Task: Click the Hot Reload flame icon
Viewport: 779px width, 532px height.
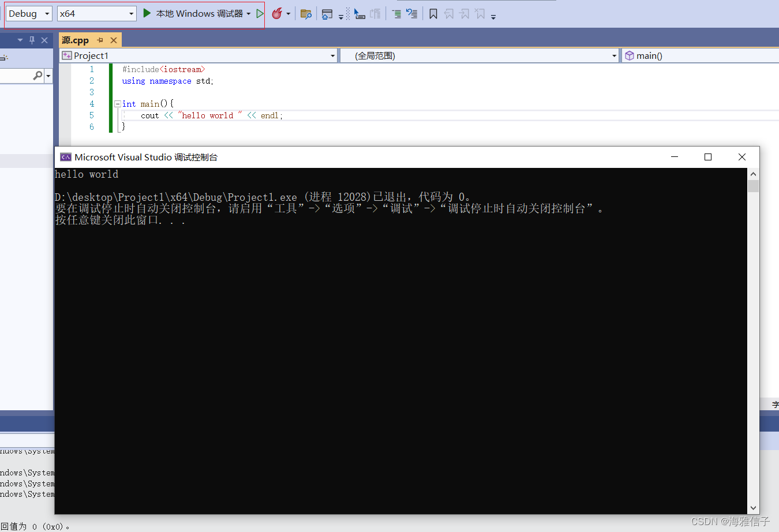Action: tap(277, 13)
